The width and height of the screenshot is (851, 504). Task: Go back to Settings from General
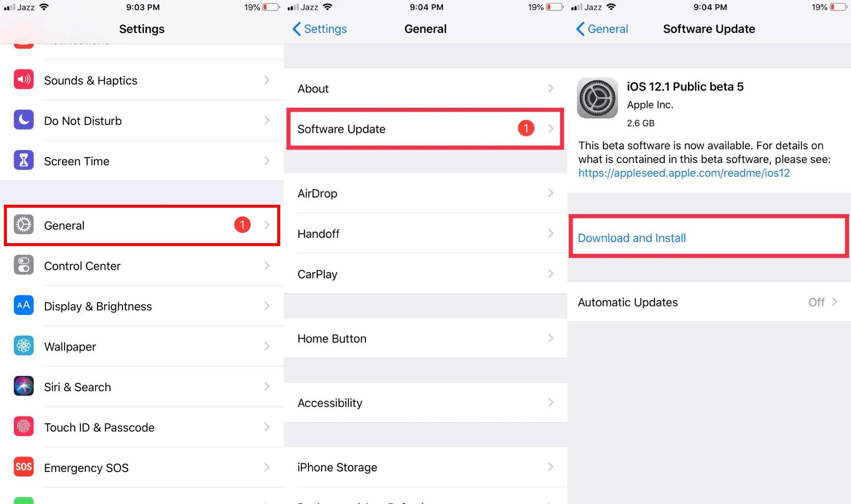coord(320,29)
